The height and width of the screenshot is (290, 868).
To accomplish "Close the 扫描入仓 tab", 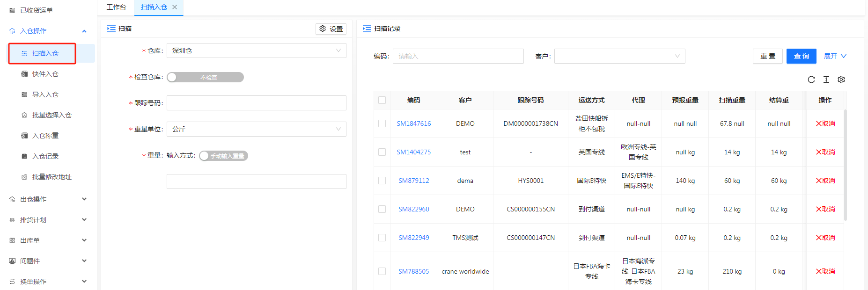I will [175, 7].
